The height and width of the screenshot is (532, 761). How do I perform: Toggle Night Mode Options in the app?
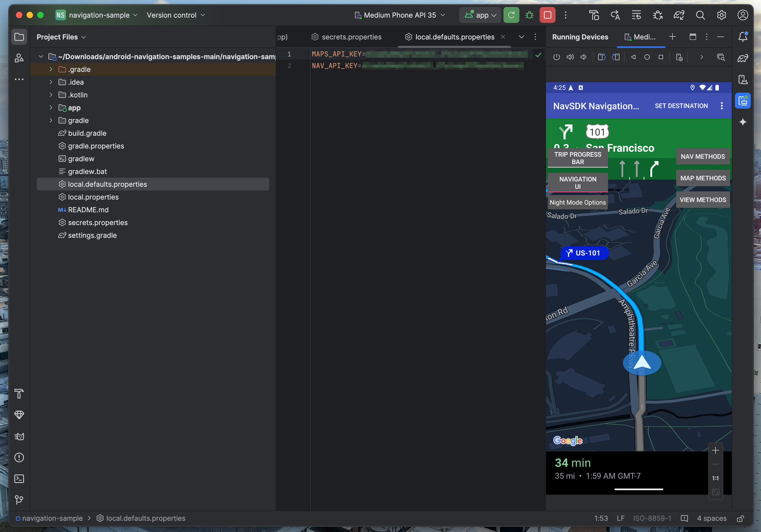coord(578,202)
